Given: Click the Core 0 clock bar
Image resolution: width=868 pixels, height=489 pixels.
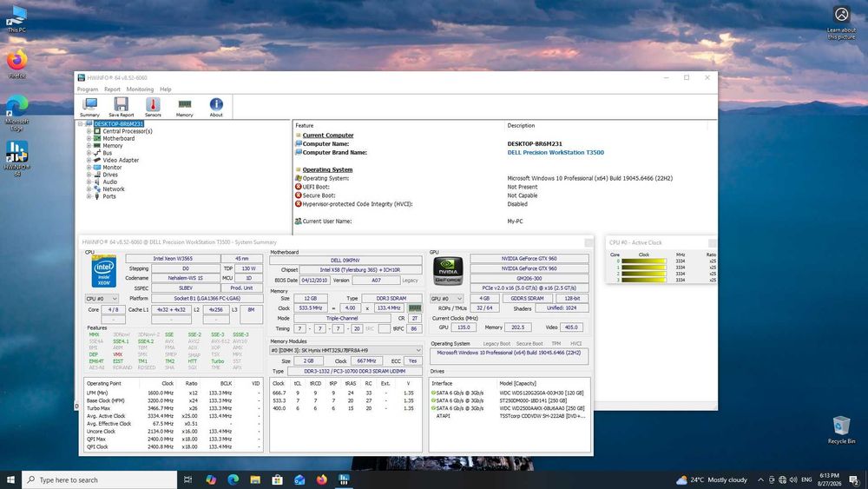Looking at the screenshot, I should 643,261.
